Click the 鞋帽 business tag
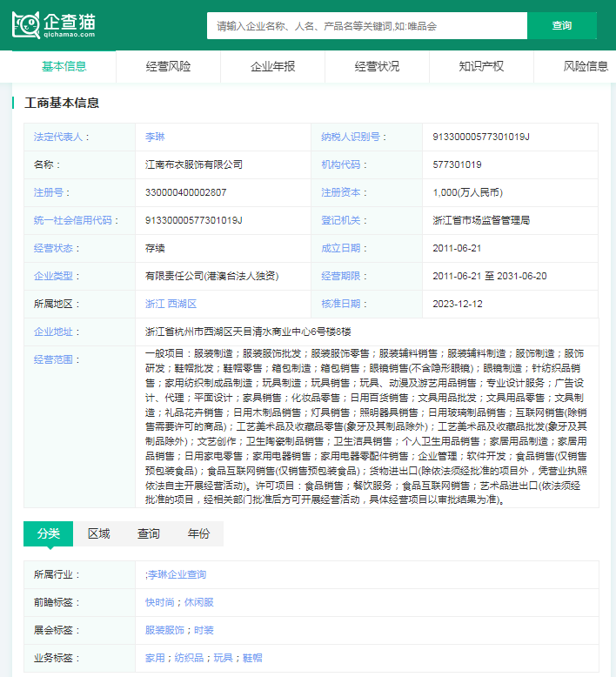Screen dimensions: 616x677 tap(252, 658)
